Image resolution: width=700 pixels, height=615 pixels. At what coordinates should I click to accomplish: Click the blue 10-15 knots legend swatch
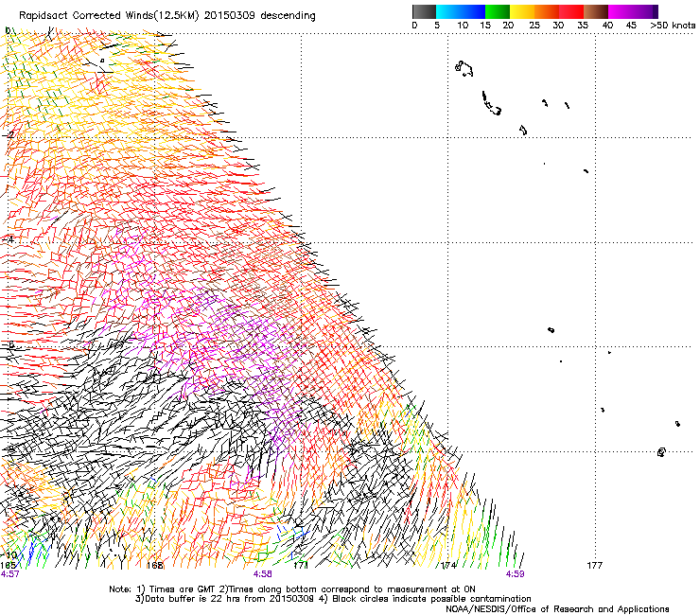[x=473, y=11]
